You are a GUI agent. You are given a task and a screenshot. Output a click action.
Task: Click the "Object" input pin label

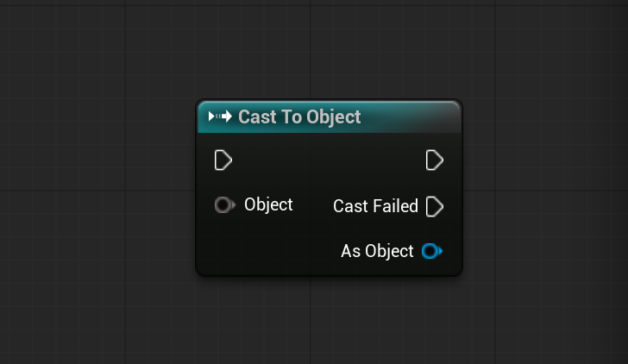tap(268, 204)
